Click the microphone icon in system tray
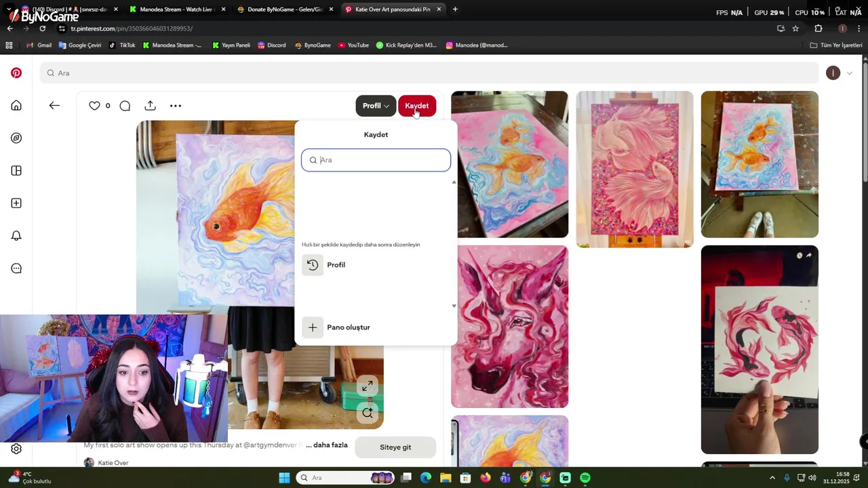 click(787, 478)
